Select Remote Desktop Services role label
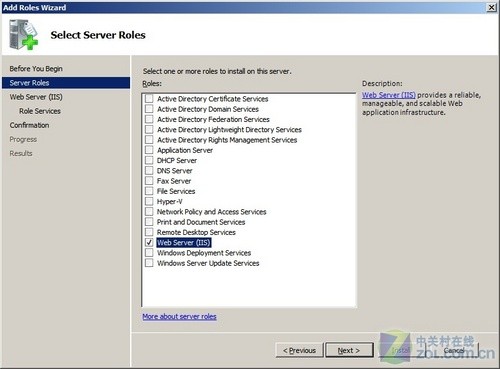 tap(196, 232)
